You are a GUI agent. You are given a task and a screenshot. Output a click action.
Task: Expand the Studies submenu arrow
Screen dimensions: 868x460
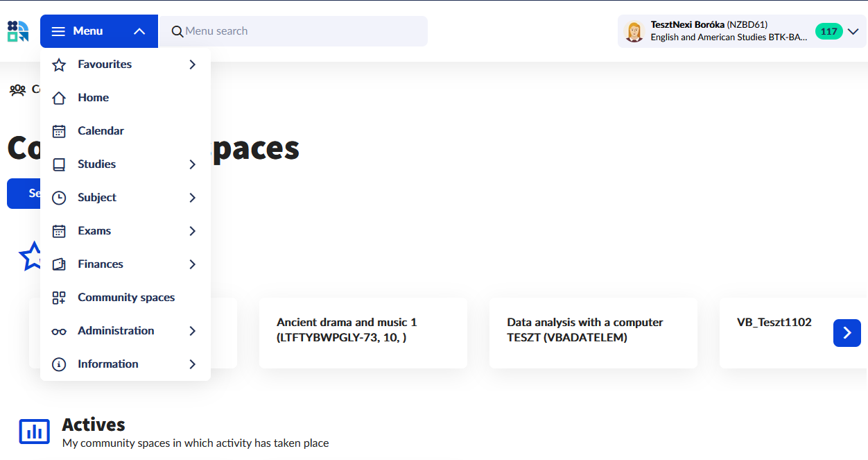(x=192, y=164)
